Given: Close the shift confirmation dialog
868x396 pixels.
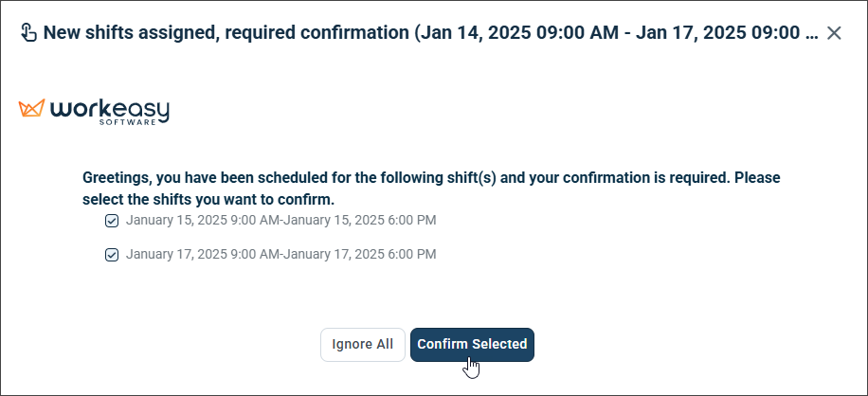Looking at the screenshot, I should 834,33.
